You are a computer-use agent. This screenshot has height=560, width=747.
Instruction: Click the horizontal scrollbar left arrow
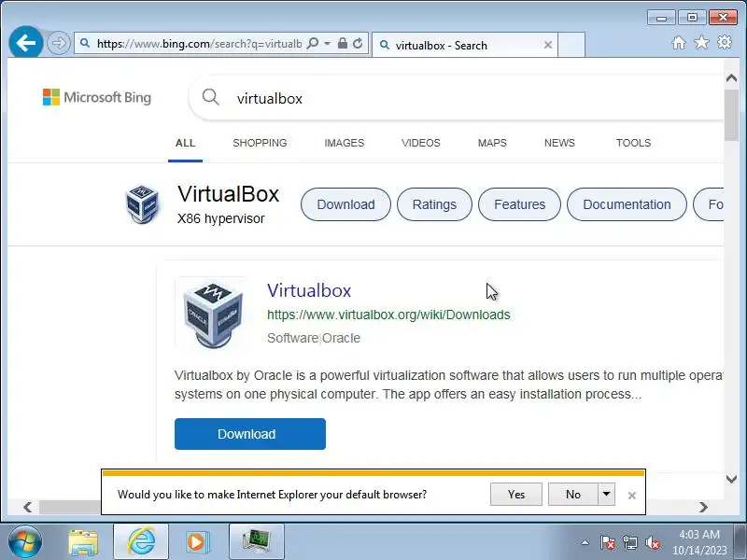[x=28, y=507]
